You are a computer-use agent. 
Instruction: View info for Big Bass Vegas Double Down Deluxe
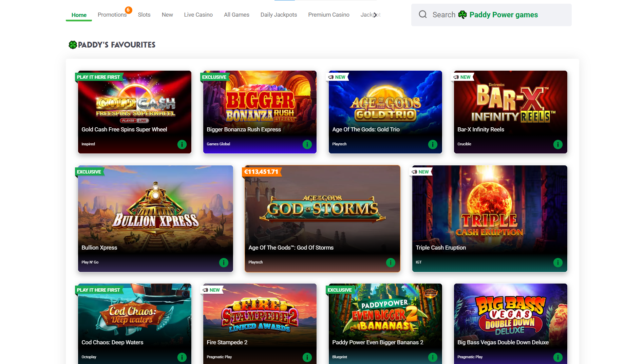pyautogui.click(x=558, y=357)
